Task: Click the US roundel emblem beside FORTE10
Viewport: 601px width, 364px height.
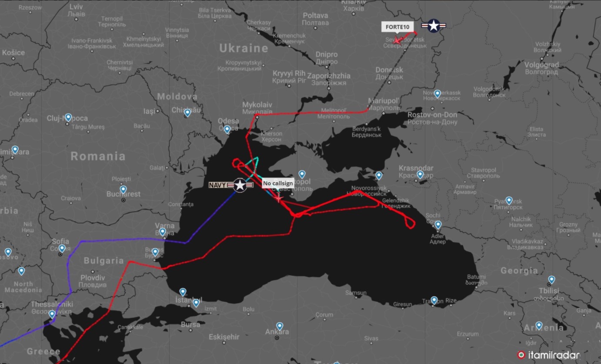Action: click(x=434, y=26)
